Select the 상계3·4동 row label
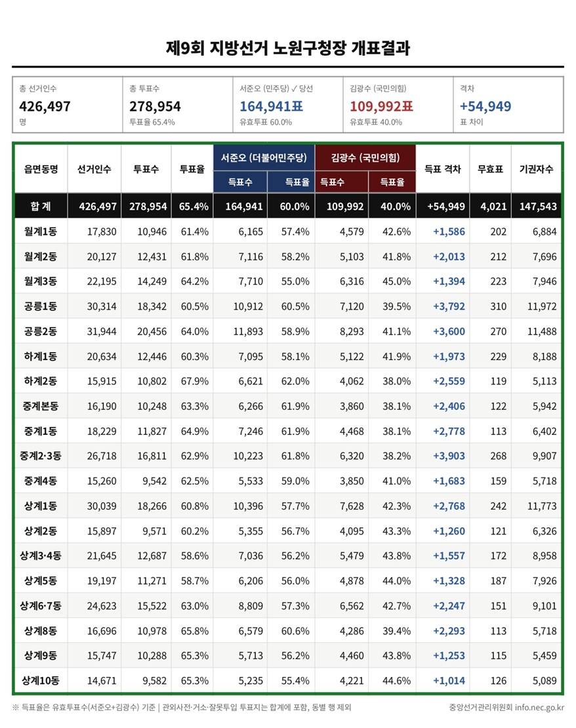Viewport: 576px width, 728px height. click(41, 556)
